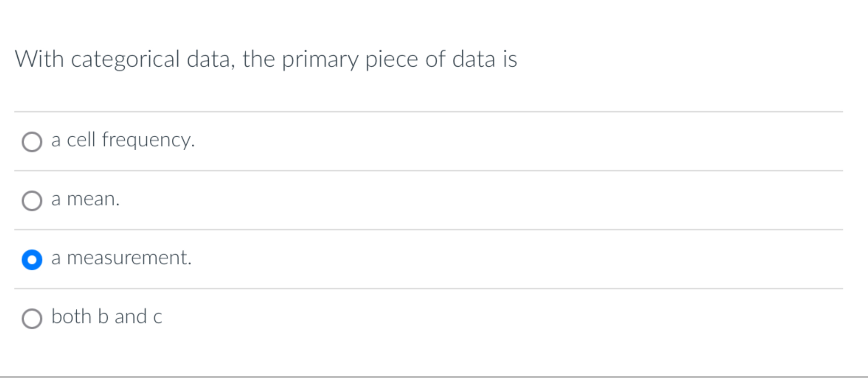Viewport: 868px width, 378px height.
Task: Click the option text 'both b and c'
Action: tap(107, 315)
